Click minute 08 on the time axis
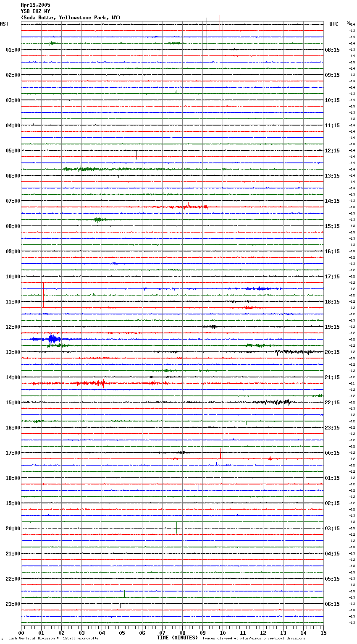The image size is (357, 644). pyautogui.click(x=182, y=633)
